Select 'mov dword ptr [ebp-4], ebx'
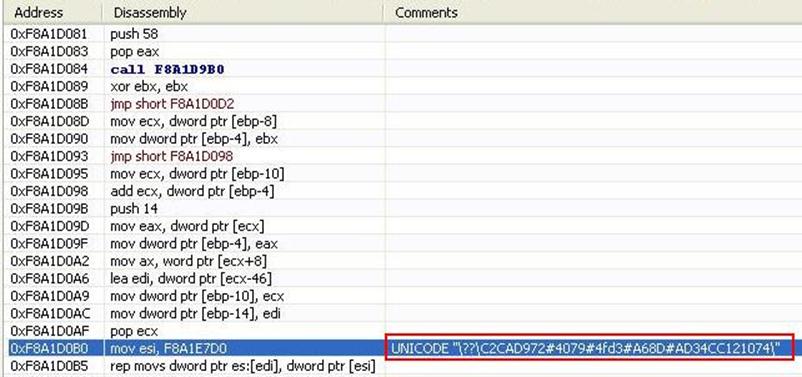 [x=194, y=139]
